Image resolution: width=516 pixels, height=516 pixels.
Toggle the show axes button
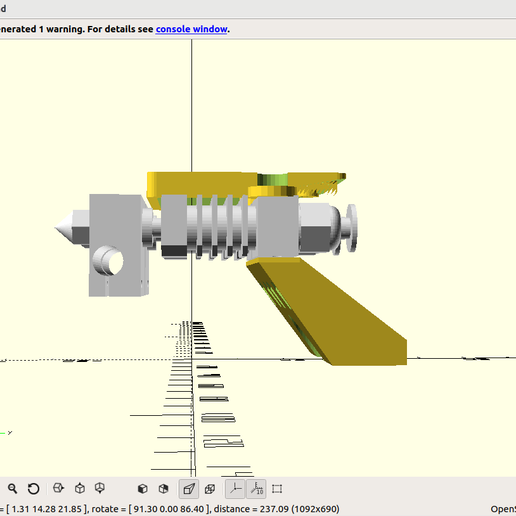tap(235, 489)
